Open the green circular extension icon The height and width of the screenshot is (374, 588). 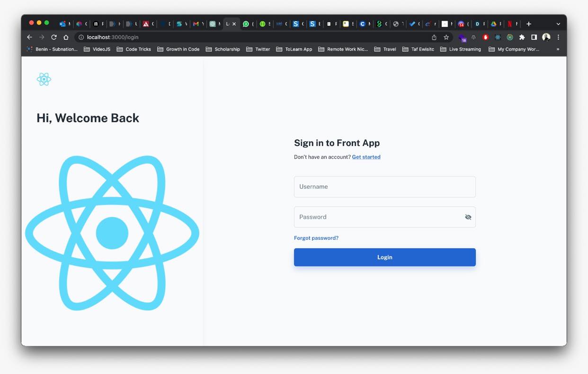510,37
